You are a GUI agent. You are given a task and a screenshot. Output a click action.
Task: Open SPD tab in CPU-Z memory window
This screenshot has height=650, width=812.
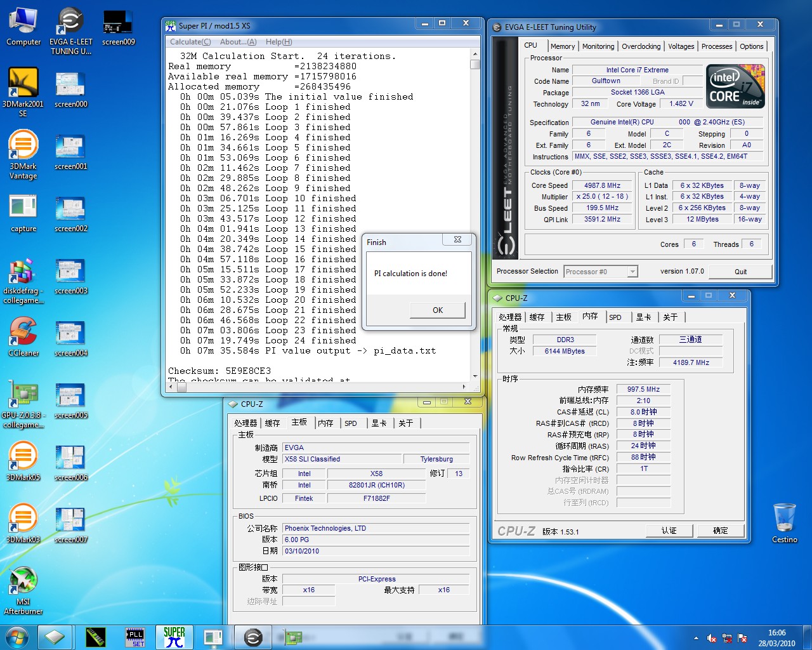615,317
